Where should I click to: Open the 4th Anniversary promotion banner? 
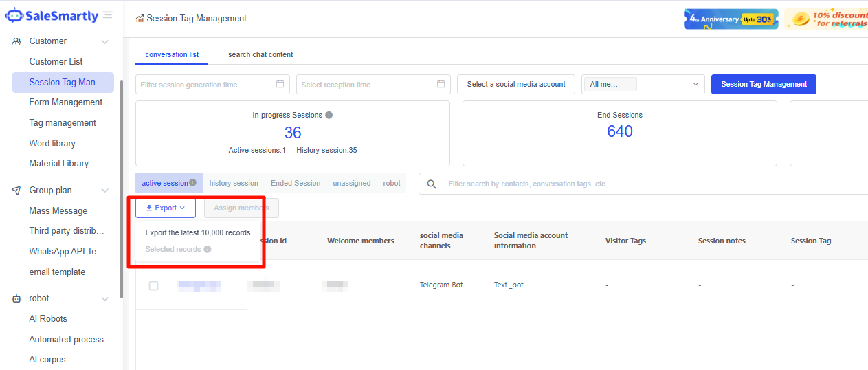click(731, 19)
